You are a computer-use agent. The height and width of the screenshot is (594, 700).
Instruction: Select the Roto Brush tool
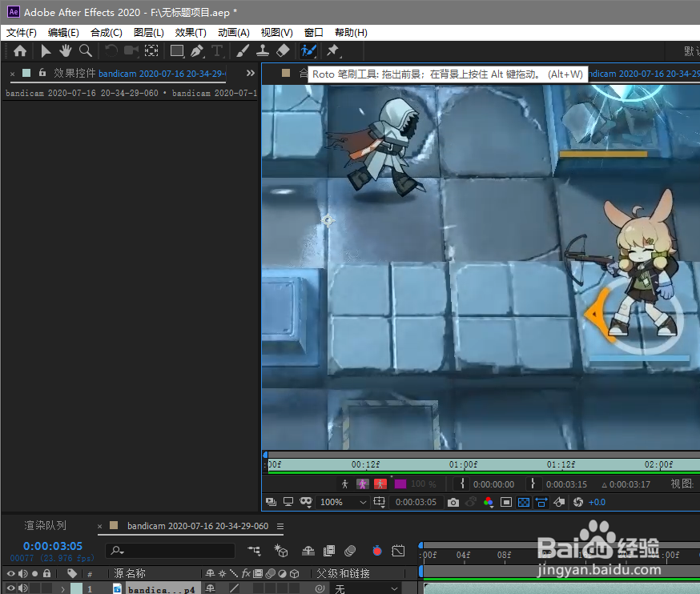click(308, 51)
